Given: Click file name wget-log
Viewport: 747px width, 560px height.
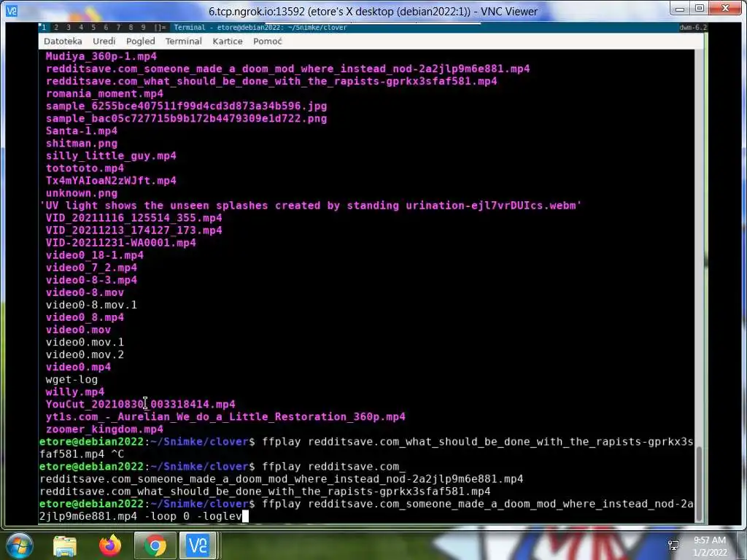Looking at the screenshot, I should (71, 379).
